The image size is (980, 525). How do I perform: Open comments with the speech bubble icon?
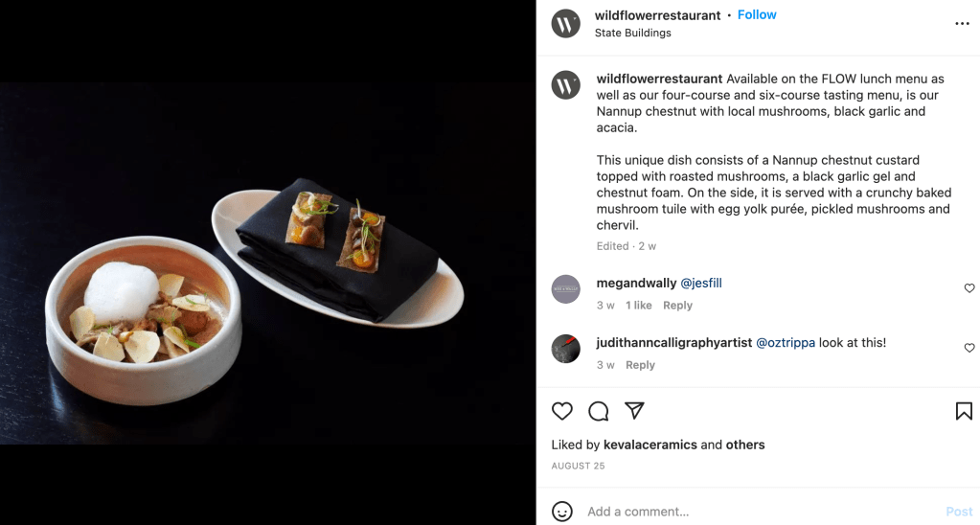tap(599, 411)
